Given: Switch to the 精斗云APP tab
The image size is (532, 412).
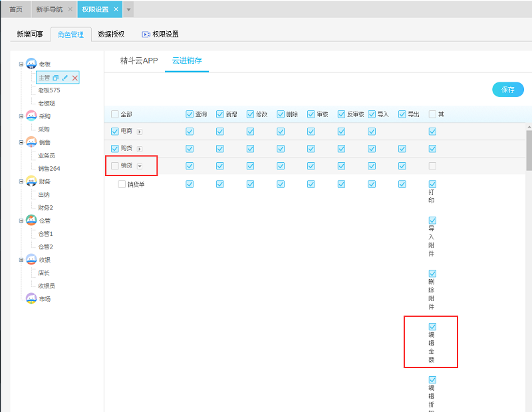Looking at the screenshot, I should (x=138, y=60).
